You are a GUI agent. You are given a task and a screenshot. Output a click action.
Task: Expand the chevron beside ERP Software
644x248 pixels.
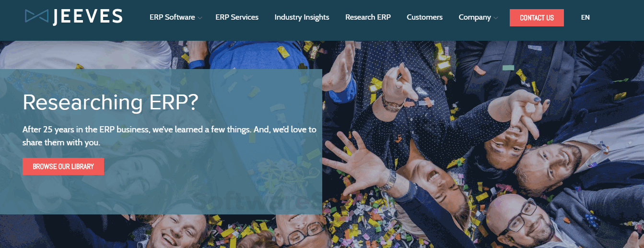(x=200, y=18)
